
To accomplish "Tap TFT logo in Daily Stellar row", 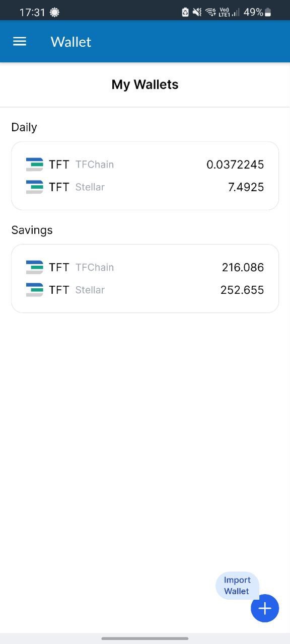I will pos(35,187).
